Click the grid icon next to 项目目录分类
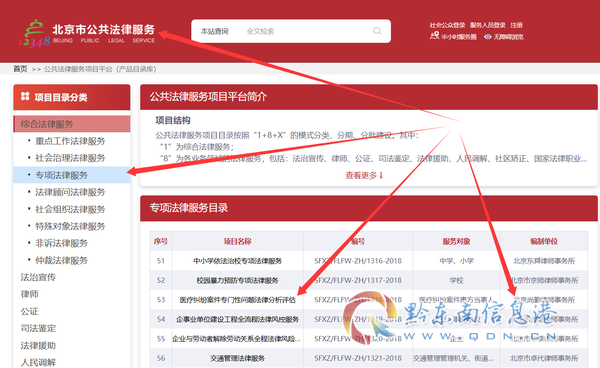 pyautogui.click(x=25, y=96)
